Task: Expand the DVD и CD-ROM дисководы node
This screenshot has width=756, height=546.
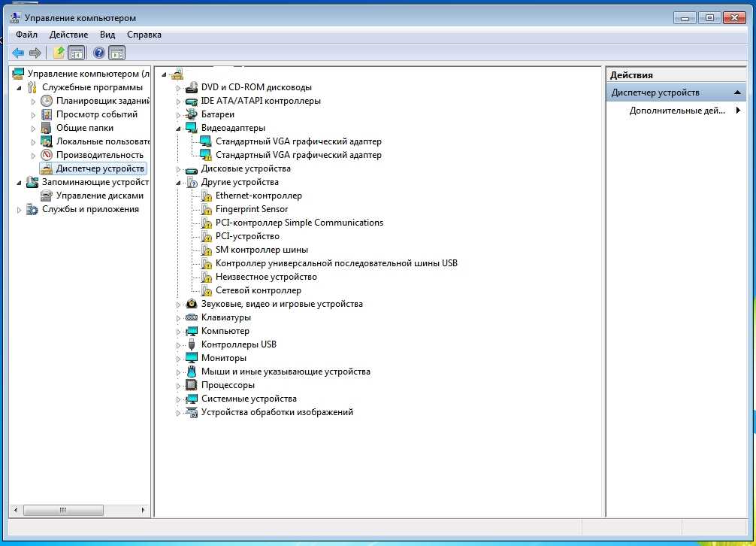Action: coord(179,88)
